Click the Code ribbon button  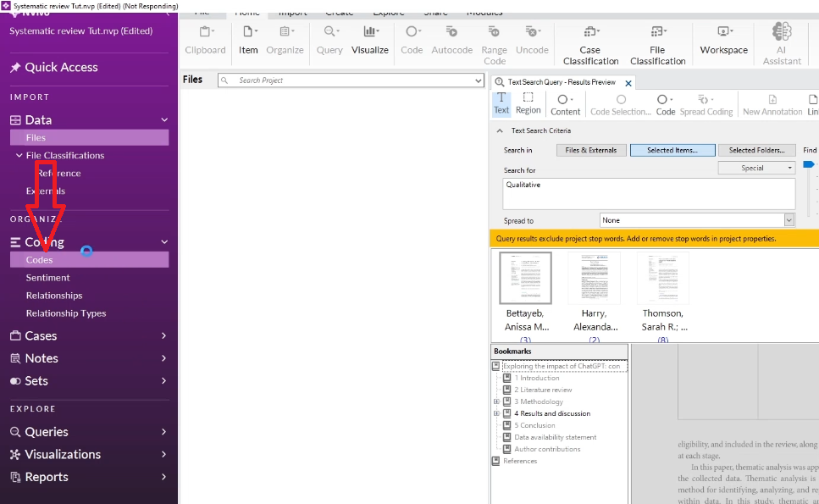coord(412,40)
